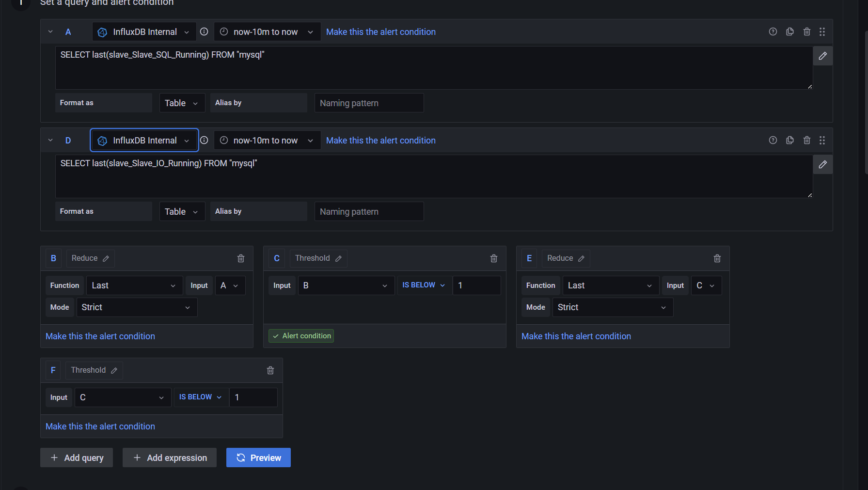Delete expression F
Image resolution: width=868 pixels, height=490 pixels.
point(270,370)
